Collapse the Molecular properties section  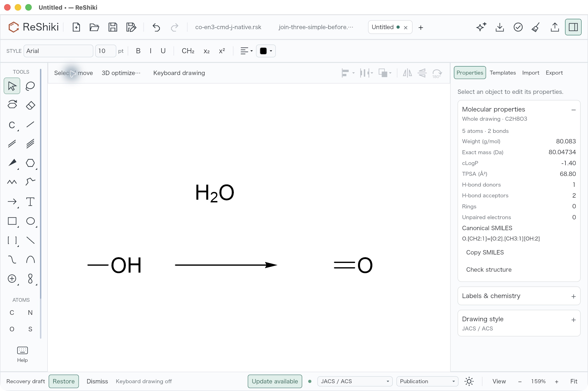tap(573, 110)
